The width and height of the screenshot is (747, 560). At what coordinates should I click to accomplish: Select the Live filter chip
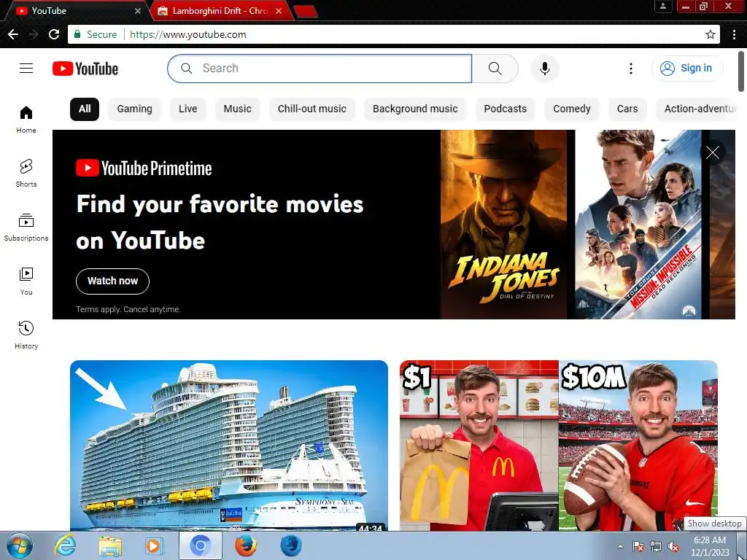pos(187,109)
